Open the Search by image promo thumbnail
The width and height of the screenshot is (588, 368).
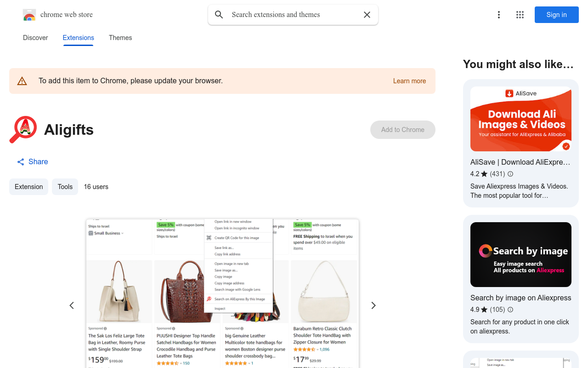pyautogui.click(x=521, y=254)
